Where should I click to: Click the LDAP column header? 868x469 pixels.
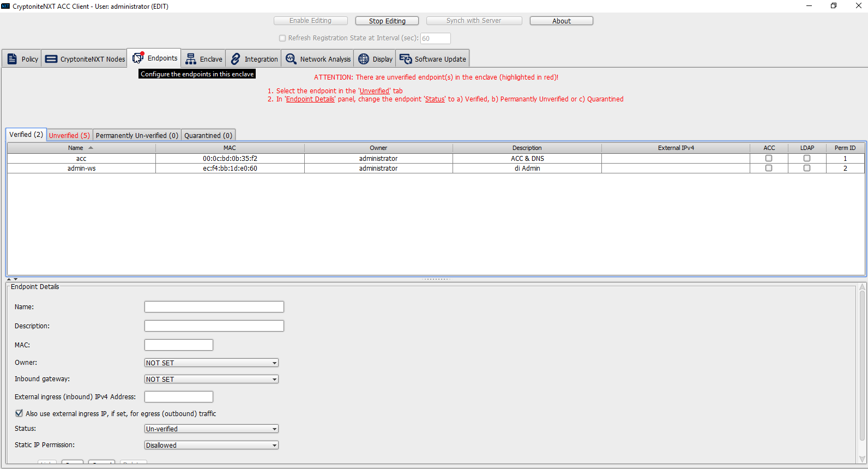pos(807,148)
